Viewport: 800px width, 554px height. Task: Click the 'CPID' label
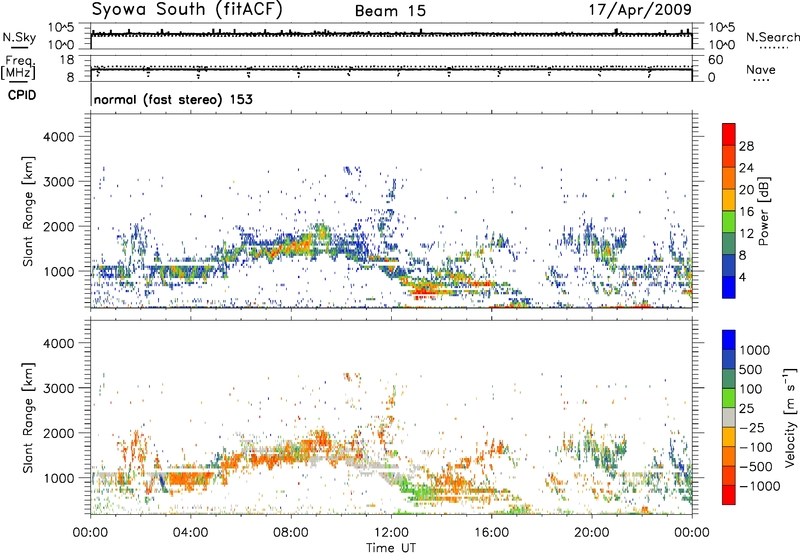tap(22, 95)
